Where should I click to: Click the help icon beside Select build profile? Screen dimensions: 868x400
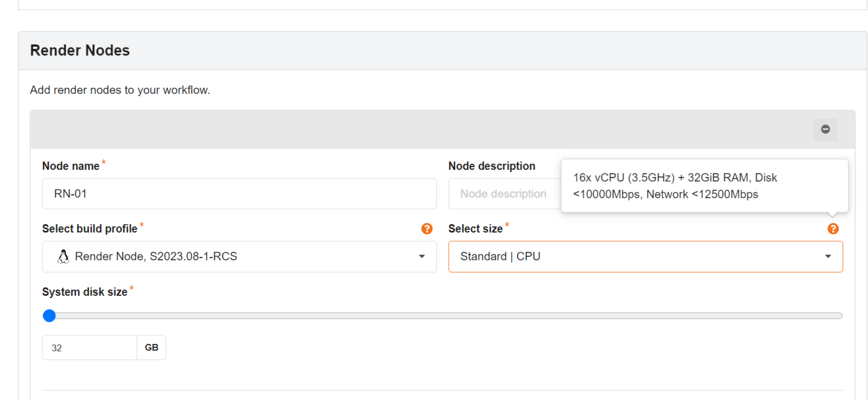pos(427,229)
